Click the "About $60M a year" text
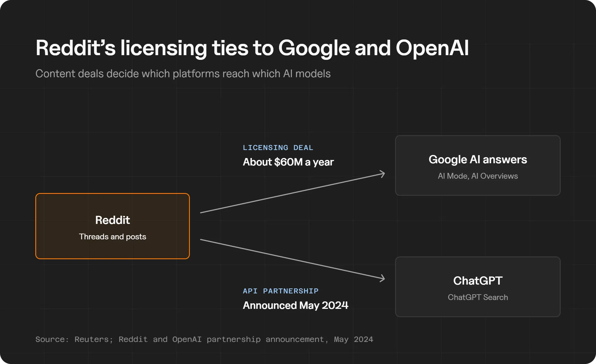Screen dimensions: 596x364 288,162
